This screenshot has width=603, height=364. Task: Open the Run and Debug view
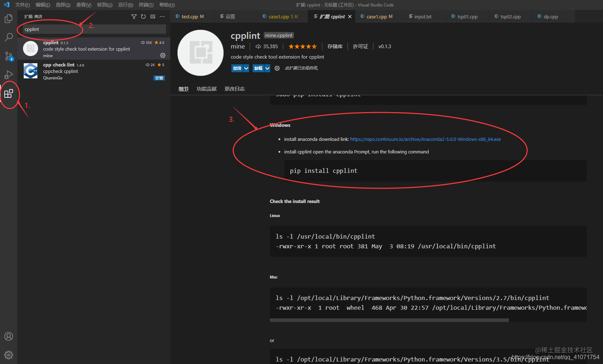(x=9, y=75)
